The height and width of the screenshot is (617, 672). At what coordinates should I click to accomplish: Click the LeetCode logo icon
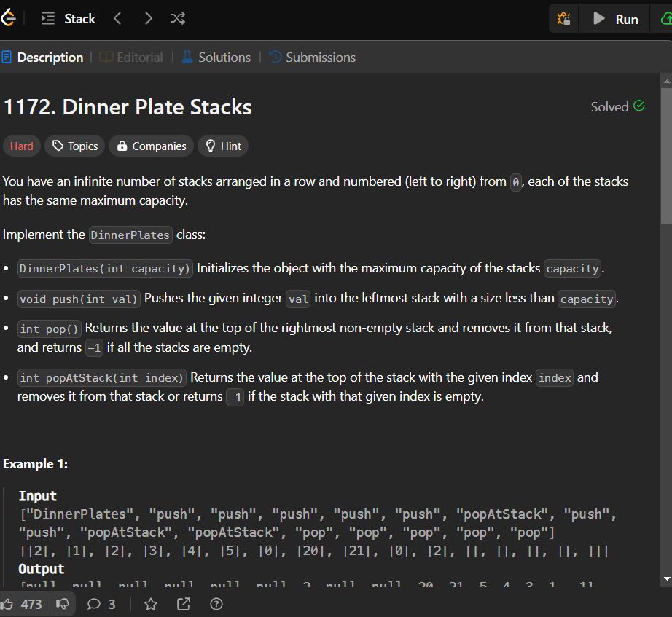point(7,19)
